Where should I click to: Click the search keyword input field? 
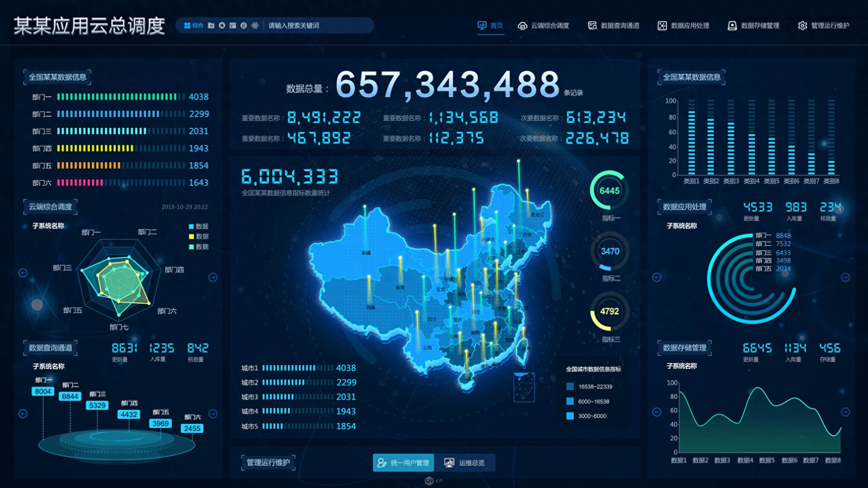pyautogui.click(x=316, y=26)
